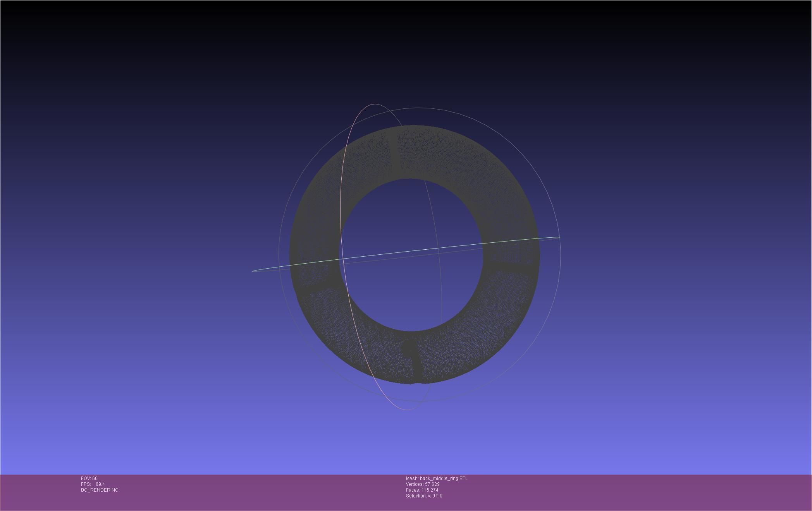Click the BO_RENDERING label
The width and height of the screenshot is (812, 511).
tap(100, 490)
